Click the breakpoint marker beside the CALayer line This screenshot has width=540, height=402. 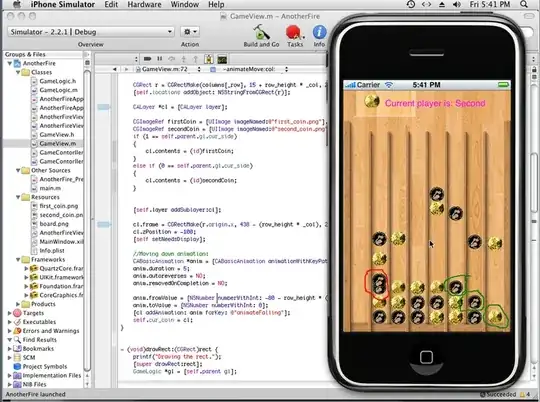[x=103, y=107]
